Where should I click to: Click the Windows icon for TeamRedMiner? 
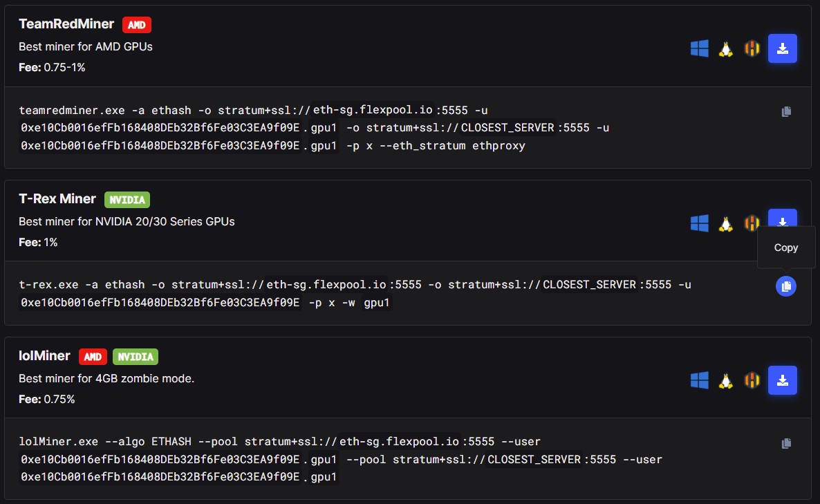click(x=699, y=48)
